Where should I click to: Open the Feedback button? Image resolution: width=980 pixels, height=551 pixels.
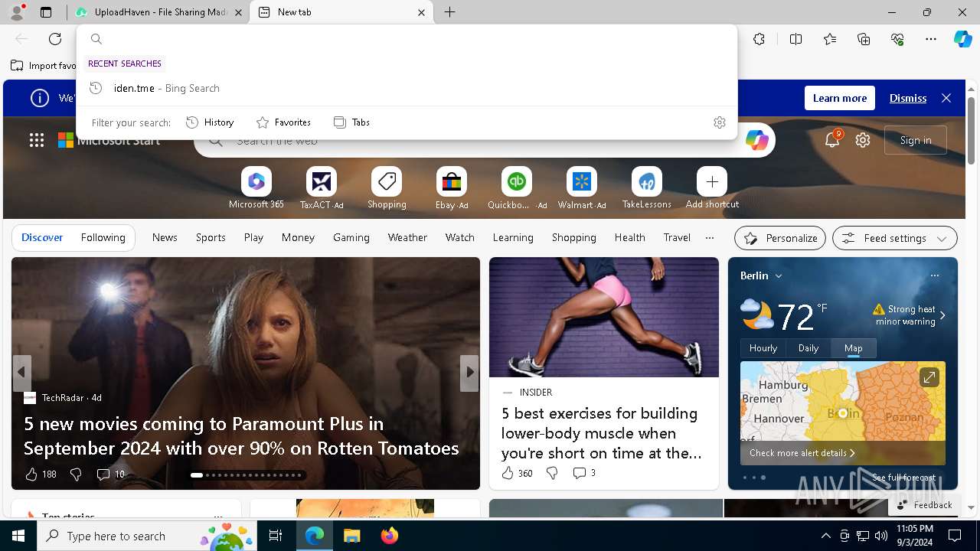[924, 505]
